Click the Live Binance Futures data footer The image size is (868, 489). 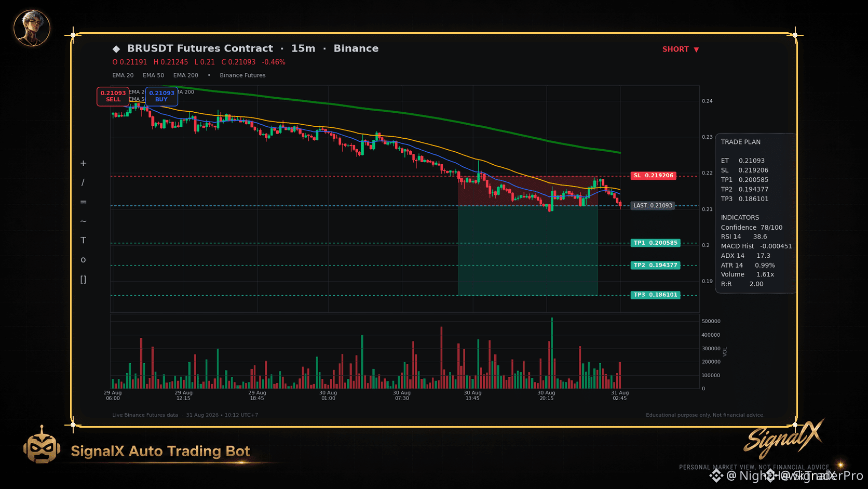pos(145,415)
